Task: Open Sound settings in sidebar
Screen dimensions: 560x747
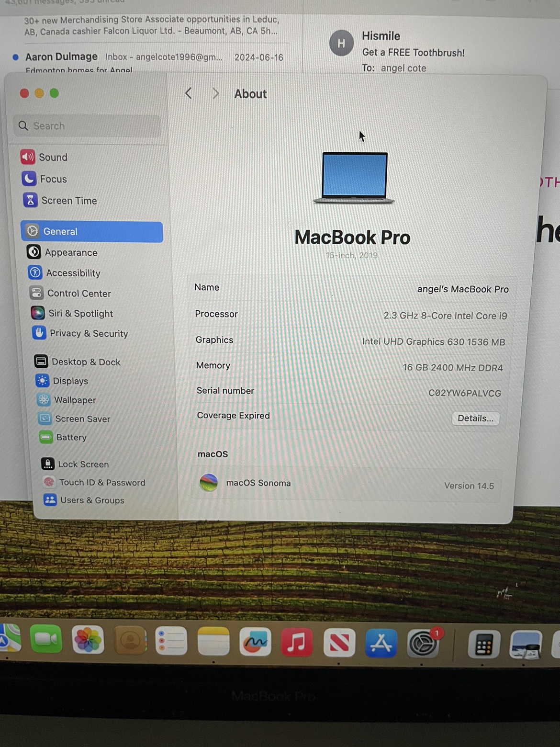Action: tap(44, 157)
